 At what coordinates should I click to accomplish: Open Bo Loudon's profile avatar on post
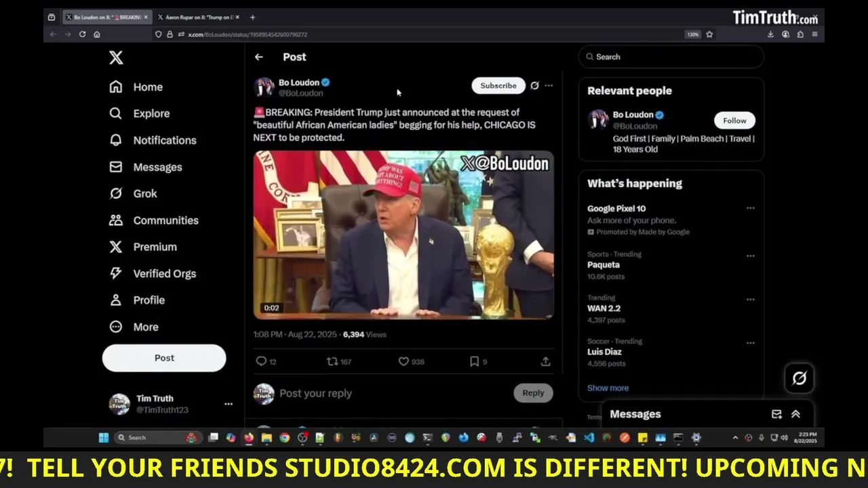[264, 87]
